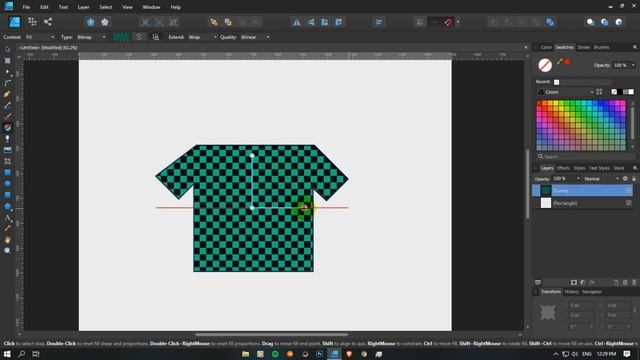This screenshot has height=360, width=640.
Task: Select the Rectangle tool
Action: click(x=7, y=172)
